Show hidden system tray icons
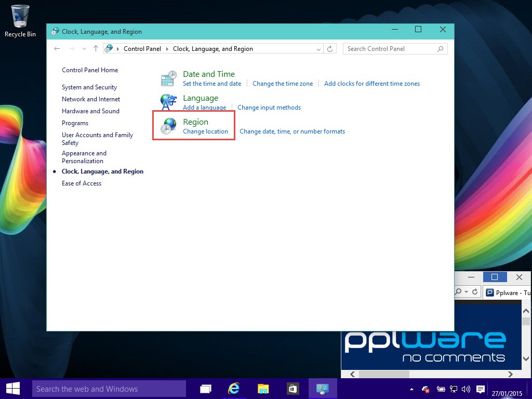532x399 pixels. click(411, 389)
